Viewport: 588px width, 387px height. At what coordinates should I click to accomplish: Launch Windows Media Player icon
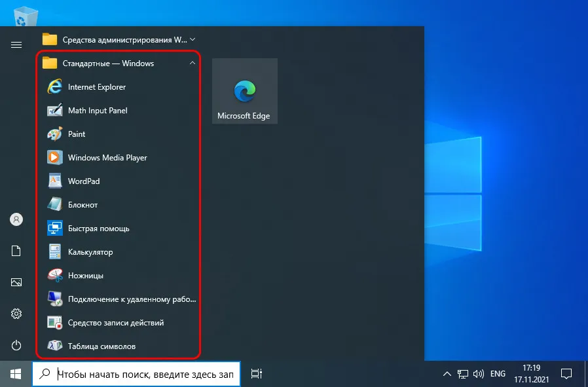(x=55, y=158)
